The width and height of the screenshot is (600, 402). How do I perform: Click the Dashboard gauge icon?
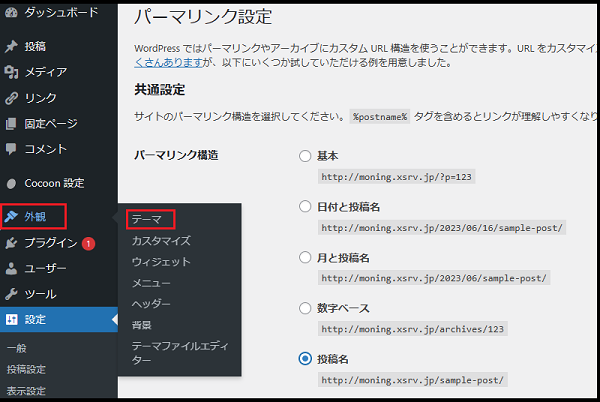(x=11, y=13)
